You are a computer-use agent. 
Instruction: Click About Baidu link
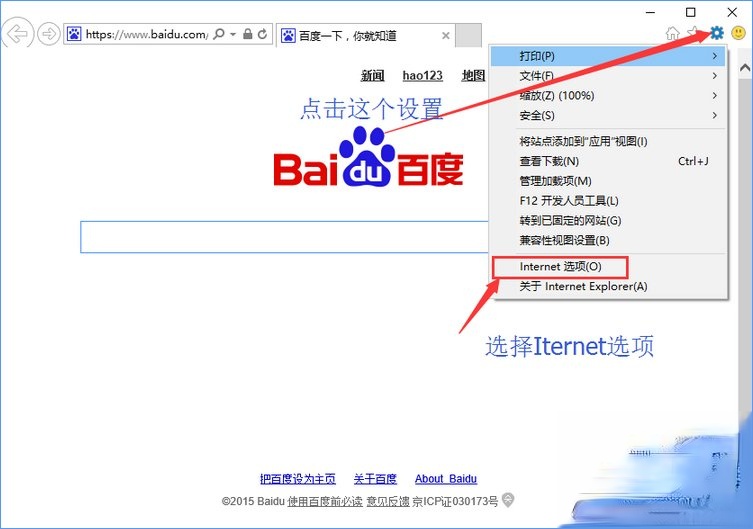(x=446, y=479)
